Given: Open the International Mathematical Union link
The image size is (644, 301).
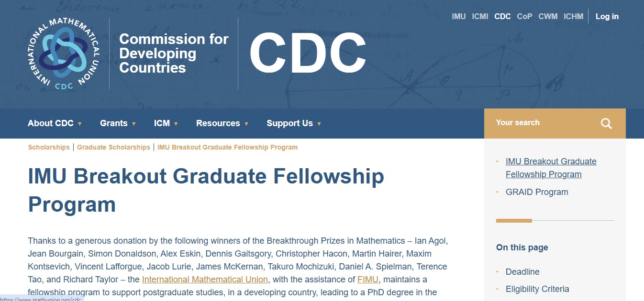Looking at the screenshot, I should pos(205,279).
